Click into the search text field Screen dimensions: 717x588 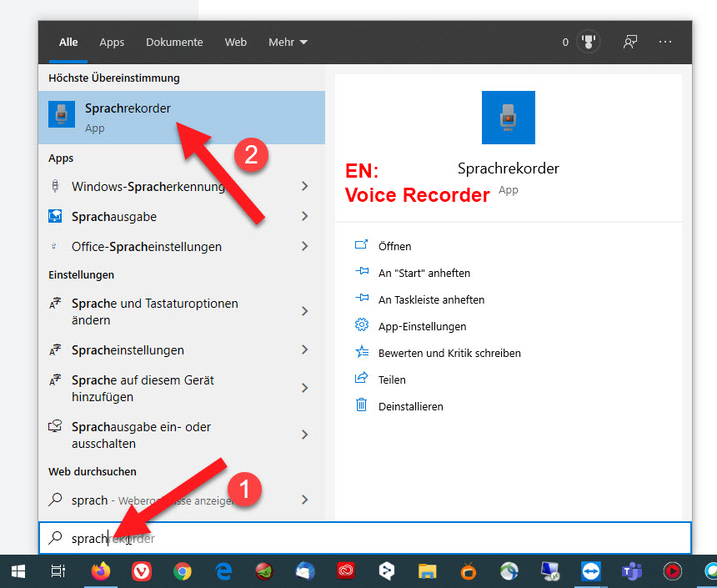point(375,539)
